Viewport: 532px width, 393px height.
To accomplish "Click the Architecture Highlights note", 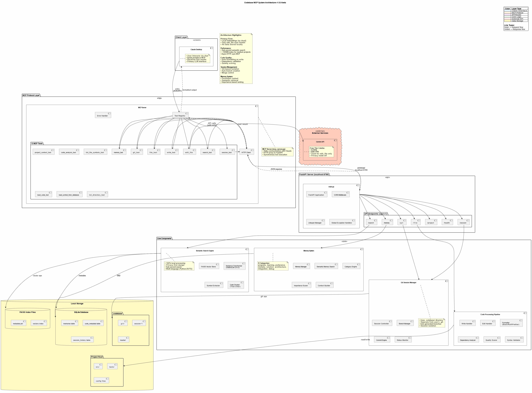I will pos(236,58).
